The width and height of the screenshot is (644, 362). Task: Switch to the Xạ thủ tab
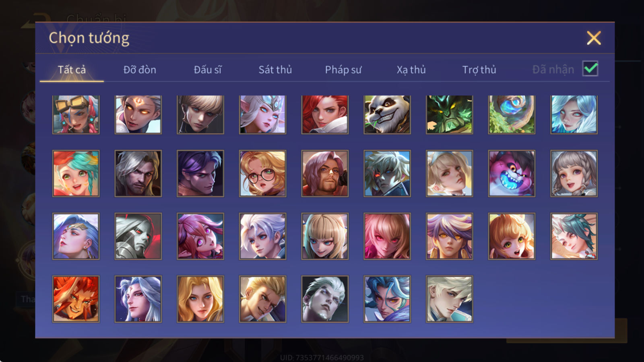click(411, 70)
